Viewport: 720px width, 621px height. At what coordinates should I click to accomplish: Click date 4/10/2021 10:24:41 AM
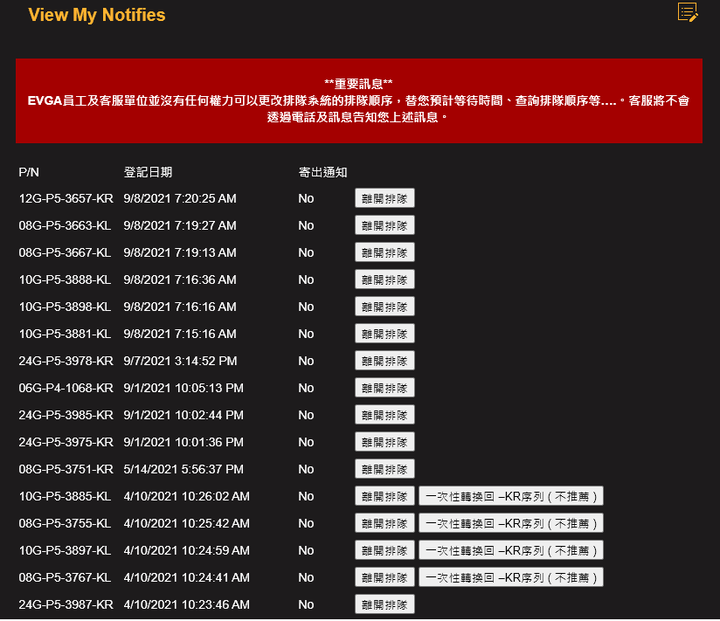point(186,578)
